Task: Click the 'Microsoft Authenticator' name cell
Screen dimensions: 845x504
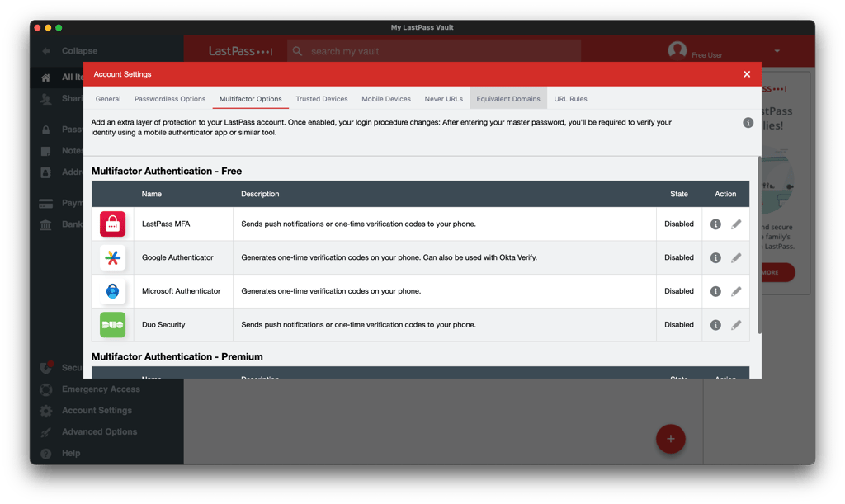Action: point(181,290)
